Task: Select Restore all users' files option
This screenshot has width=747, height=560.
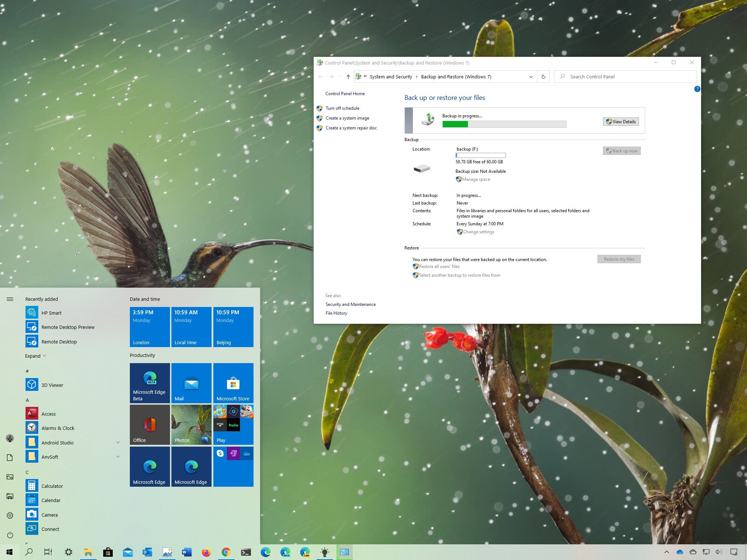Action: [x=438, y=267]
